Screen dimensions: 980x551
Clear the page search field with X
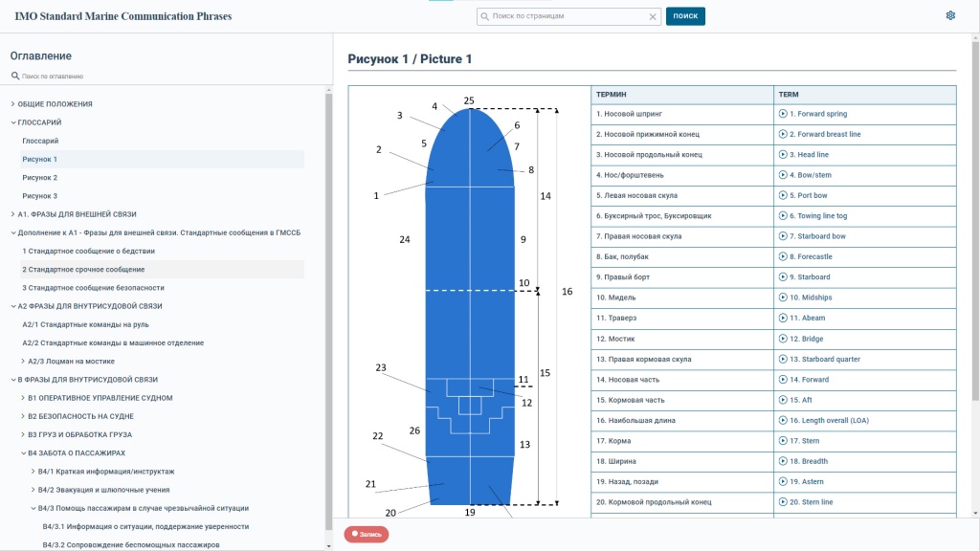click(653, 16)
